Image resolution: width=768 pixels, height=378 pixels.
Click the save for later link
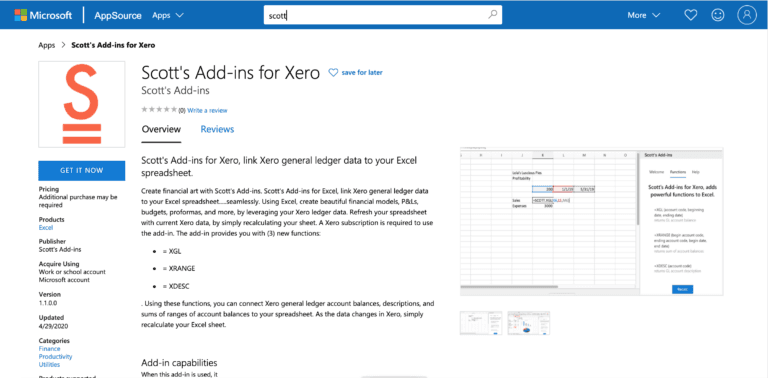pos(362,72)
